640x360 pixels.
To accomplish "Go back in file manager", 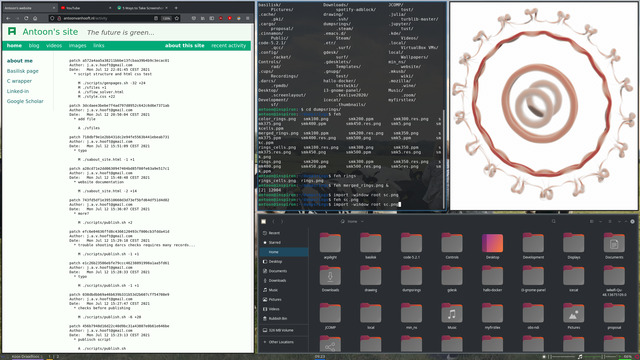I will coord(273,222).
